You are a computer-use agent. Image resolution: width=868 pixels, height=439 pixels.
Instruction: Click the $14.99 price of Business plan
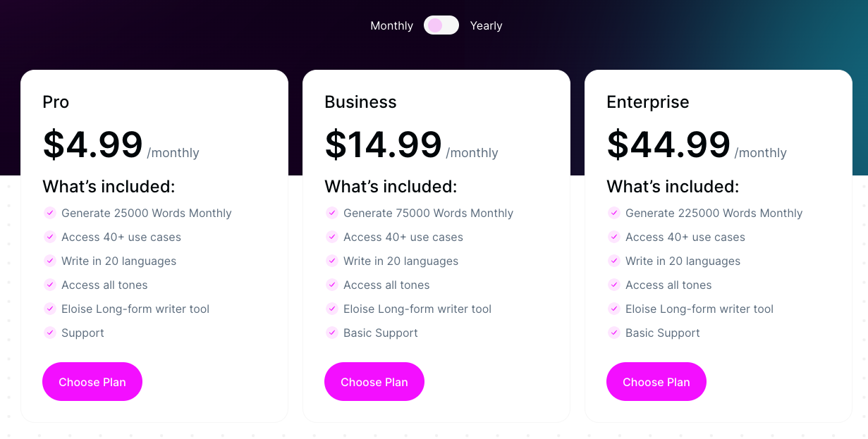[381, 144]
